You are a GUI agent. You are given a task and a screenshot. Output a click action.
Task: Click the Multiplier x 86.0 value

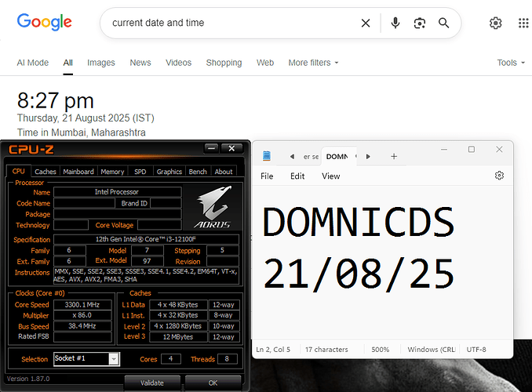click(82, 315)
